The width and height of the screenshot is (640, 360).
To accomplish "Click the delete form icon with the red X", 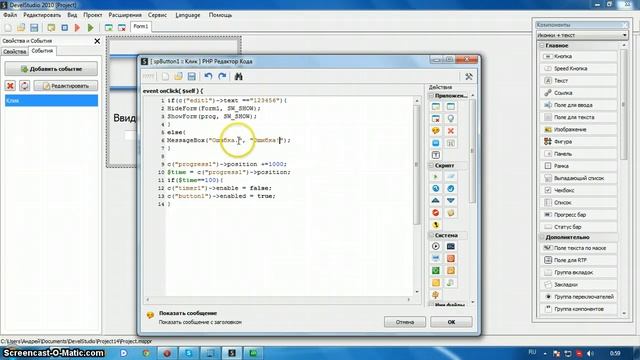I will (x=122, y=27).
